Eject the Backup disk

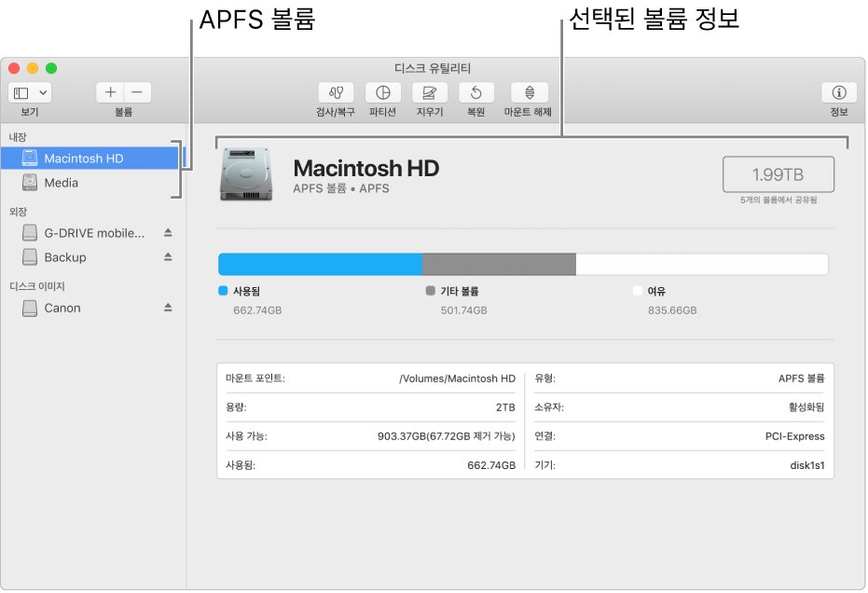coord(168,257)
